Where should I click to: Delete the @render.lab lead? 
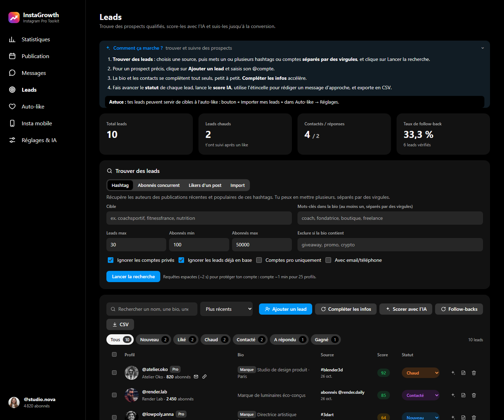click(x=474, y=395)
